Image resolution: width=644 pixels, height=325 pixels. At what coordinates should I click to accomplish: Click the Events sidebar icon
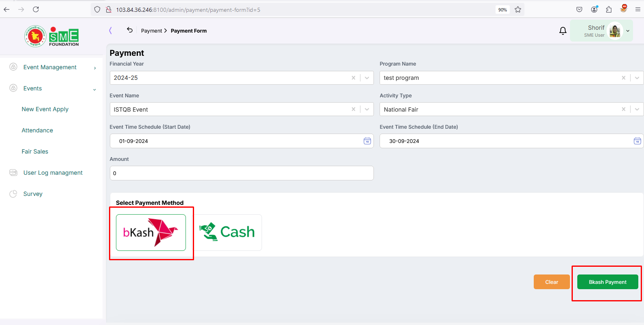point(13,88)
